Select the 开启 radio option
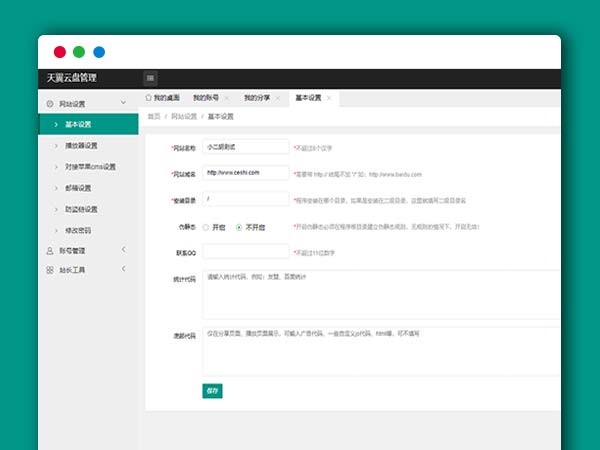 pyautogui.click(x=207, y=227)
